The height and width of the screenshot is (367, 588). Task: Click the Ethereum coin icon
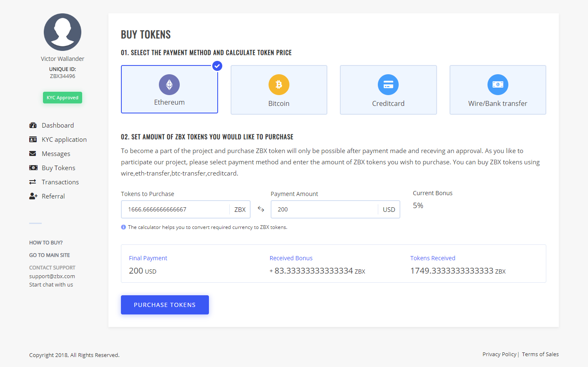[169, 85]
